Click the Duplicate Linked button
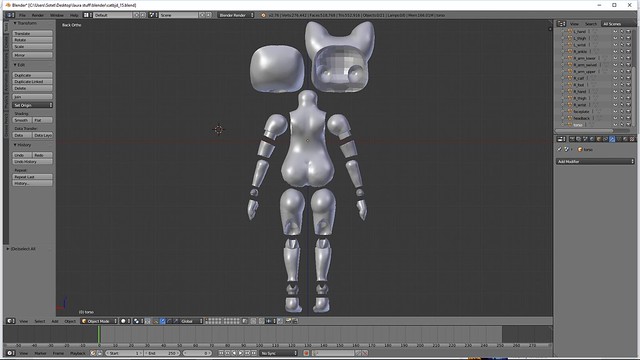The width and height of the screenshot is (640, 360). [33, 82]
